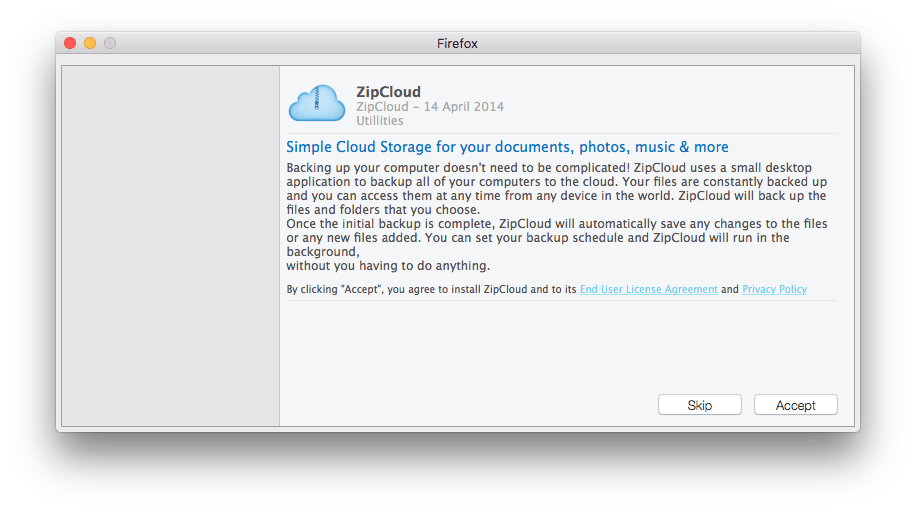Minimize the installer with the yellow button
Viewport: 916px width, 512px height.
coord(90,43)
